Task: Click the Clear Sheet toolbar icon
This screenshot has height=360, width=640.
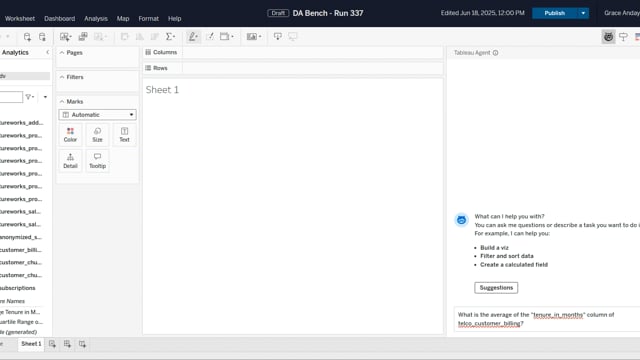Action: point(100,37)
